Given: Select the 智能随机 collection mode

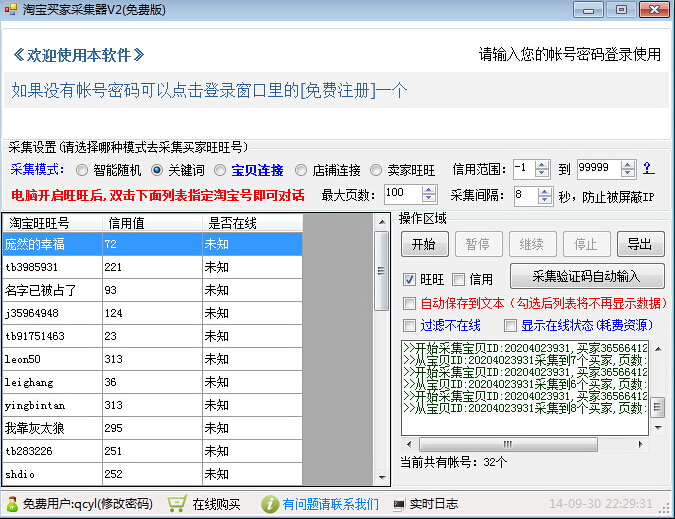Looking at the screenshot, I should click(82, 170).
